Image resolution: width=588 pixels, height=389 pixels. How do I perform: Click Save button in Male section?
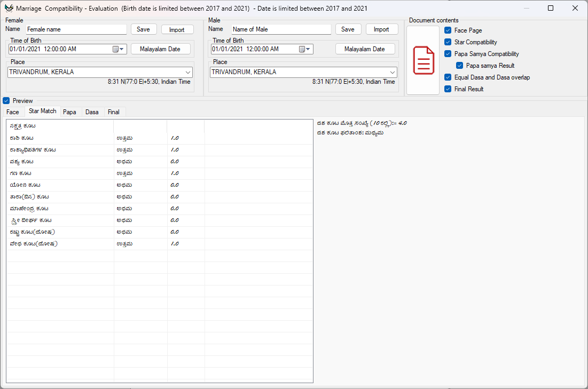coord(348,29)
